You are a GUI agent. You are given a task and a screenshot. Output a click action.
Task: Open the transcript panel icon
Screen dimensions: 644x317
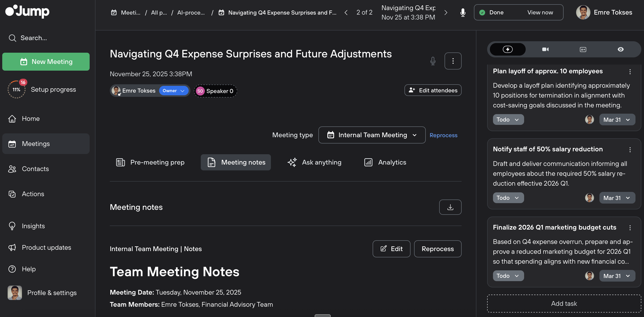[x=583, y=49]
